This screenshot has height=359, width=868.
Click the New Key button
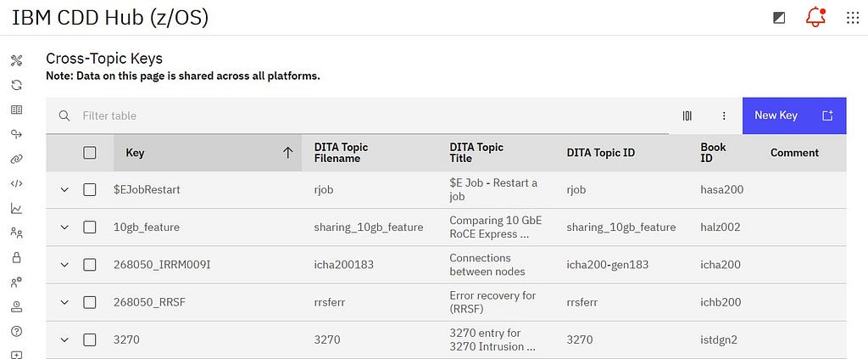(793, 115)
